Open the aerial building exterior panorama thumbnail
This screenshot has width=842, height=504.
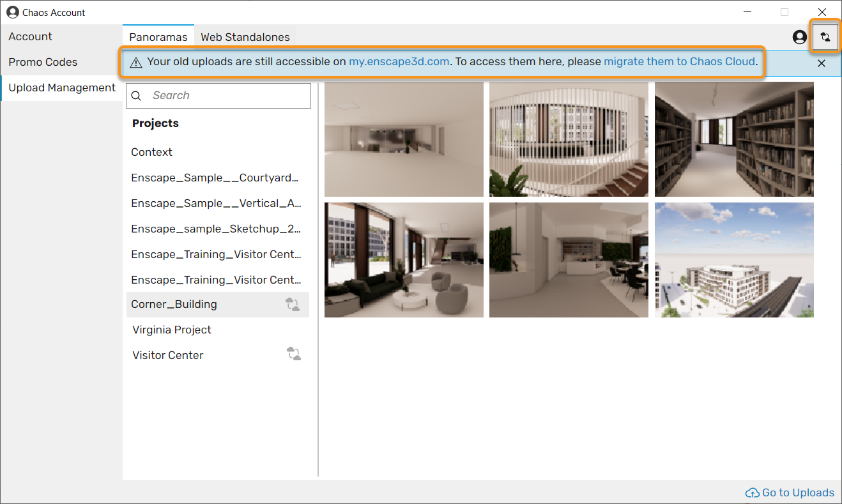pyautogui.click(x=734, y=260)
